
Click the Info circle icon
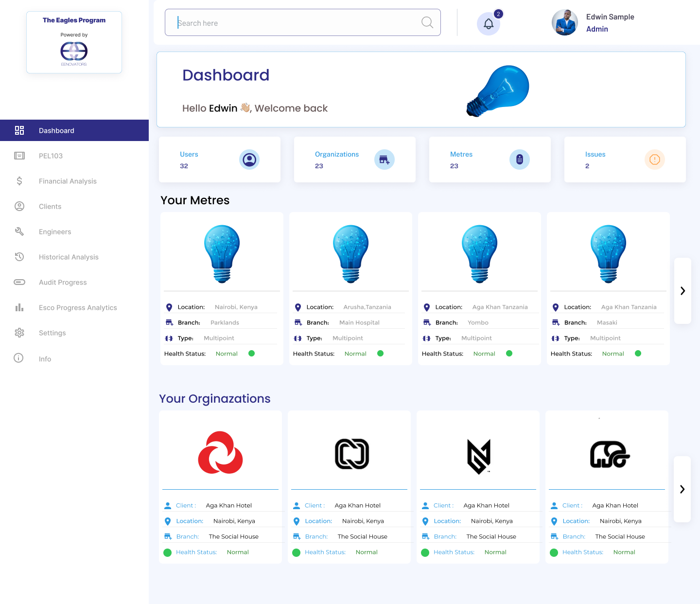(18, 358)
